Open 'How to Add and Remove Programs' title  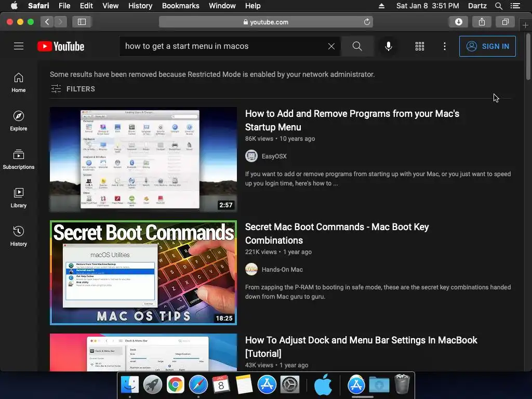tap(352, 120)
